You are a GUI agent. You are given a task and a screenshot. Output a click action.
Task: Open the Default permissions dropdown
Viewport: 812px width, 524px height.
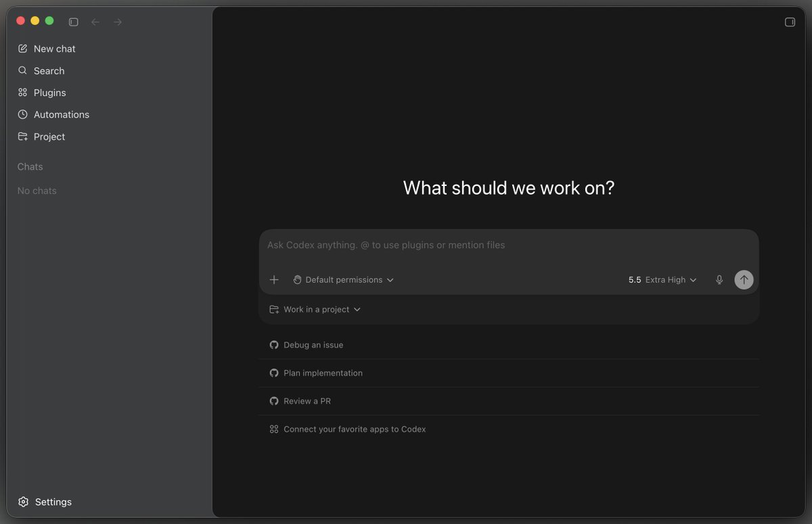(x=343, y=280)
